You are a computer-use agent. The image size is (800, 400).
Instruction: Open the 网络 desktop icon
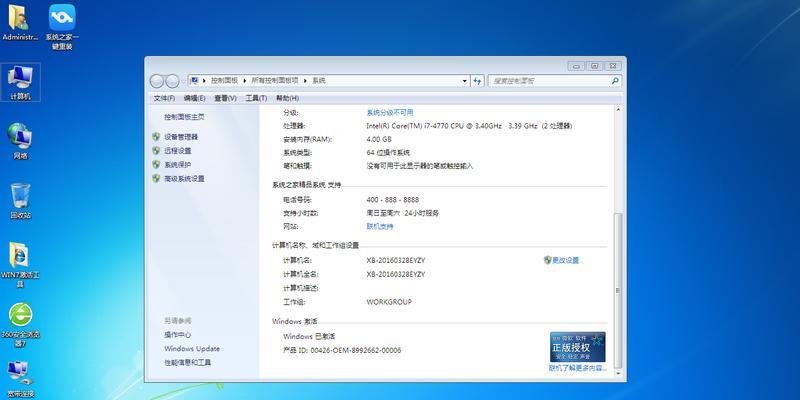(20, 141)
